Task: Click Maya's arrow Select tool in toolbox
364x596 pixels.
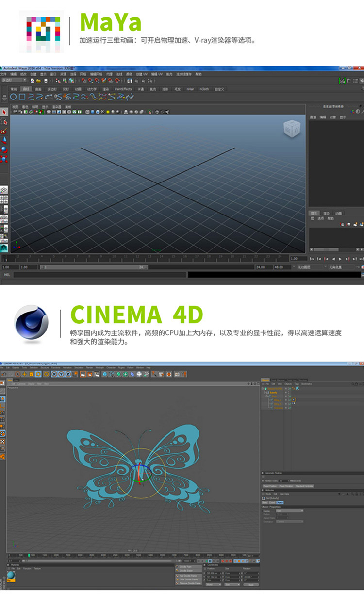Action: click(x=4, y=112)
